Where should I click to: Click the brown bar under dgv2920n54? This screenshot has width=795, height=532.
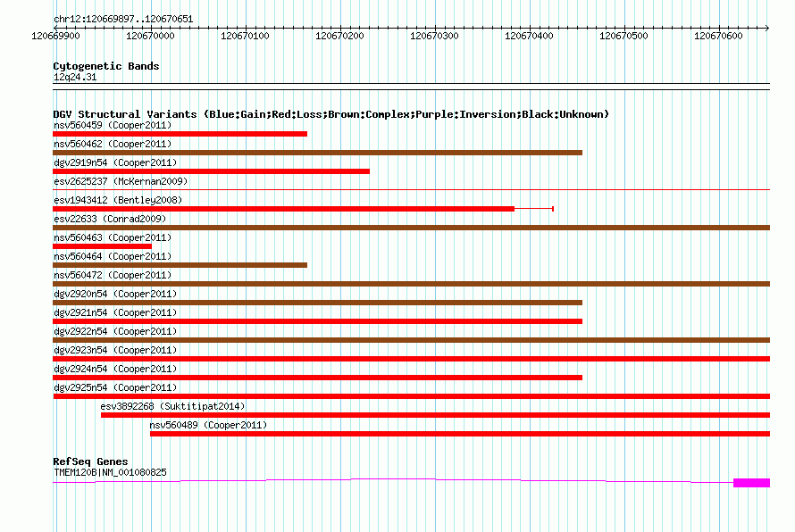[x=317, y=303]
